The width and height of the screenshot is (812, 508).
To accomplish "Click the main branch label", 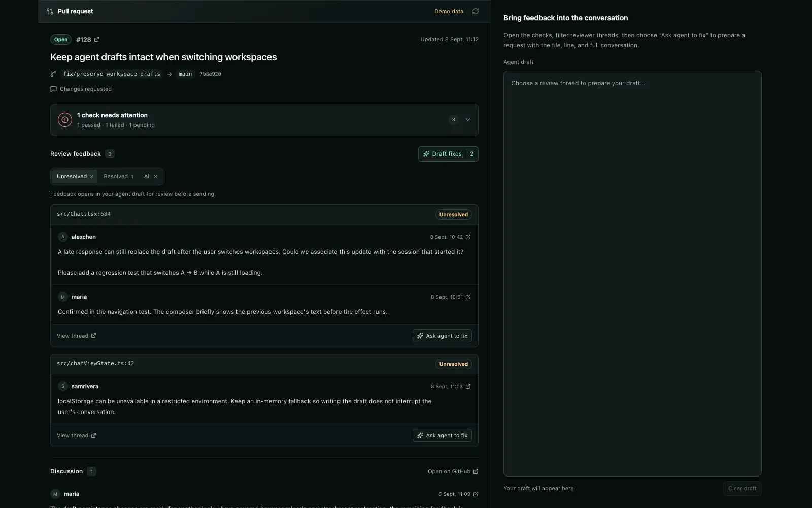I will point(185,74).
